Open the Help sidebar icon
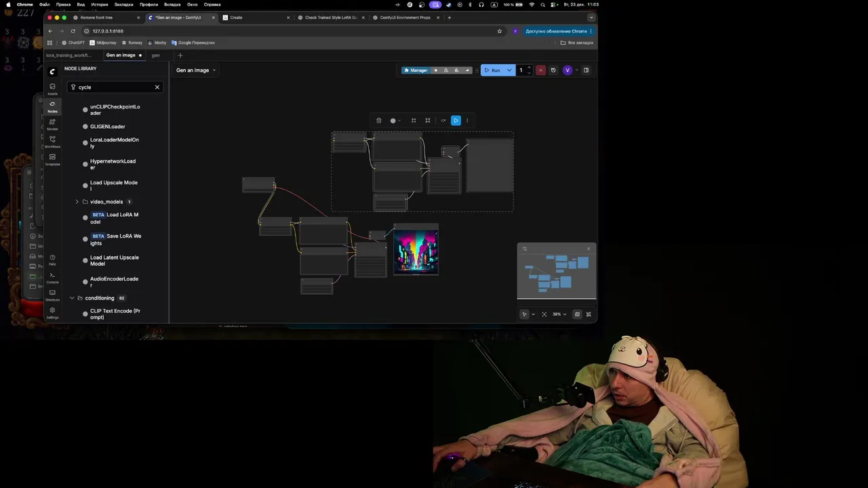 (x=52, y=260)
